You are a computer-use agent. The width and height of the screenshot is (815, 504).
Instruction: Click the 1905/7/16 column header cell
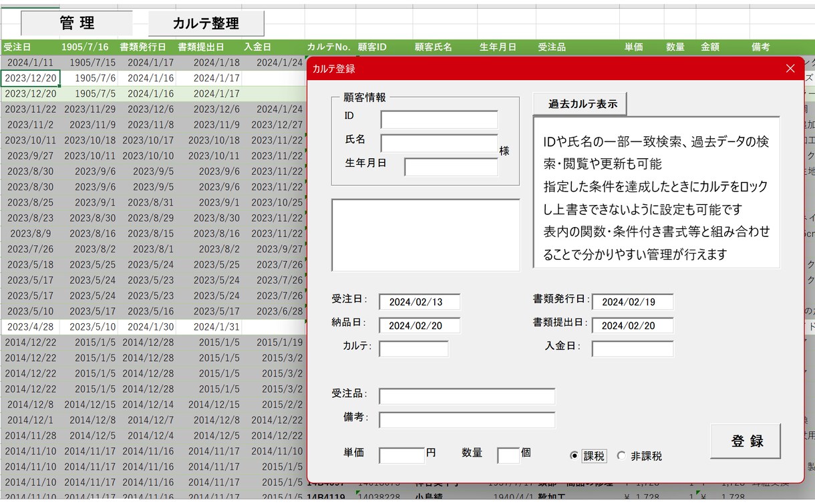pyautogui.click(x=89, y=47)
